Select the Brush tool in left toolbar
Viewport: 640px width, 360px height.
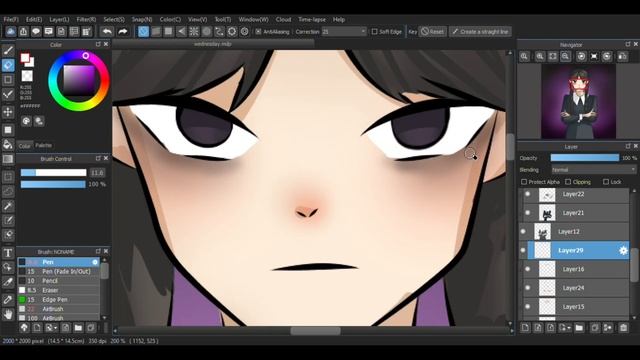coord(8,51)
